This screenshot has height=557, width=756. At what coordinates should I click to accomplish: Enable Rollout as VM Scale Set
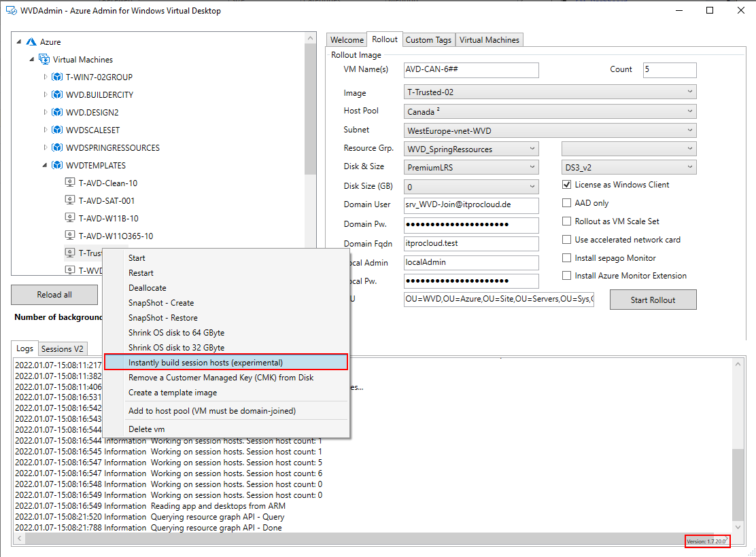(x=567, y=221)
